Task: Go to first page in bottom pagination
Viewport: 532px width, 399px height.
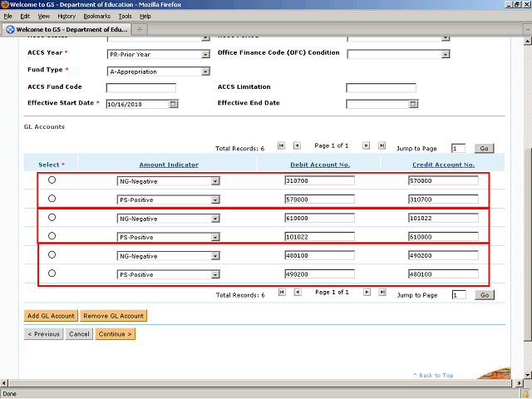Action: pyautogui.click(x=281, y=292)
